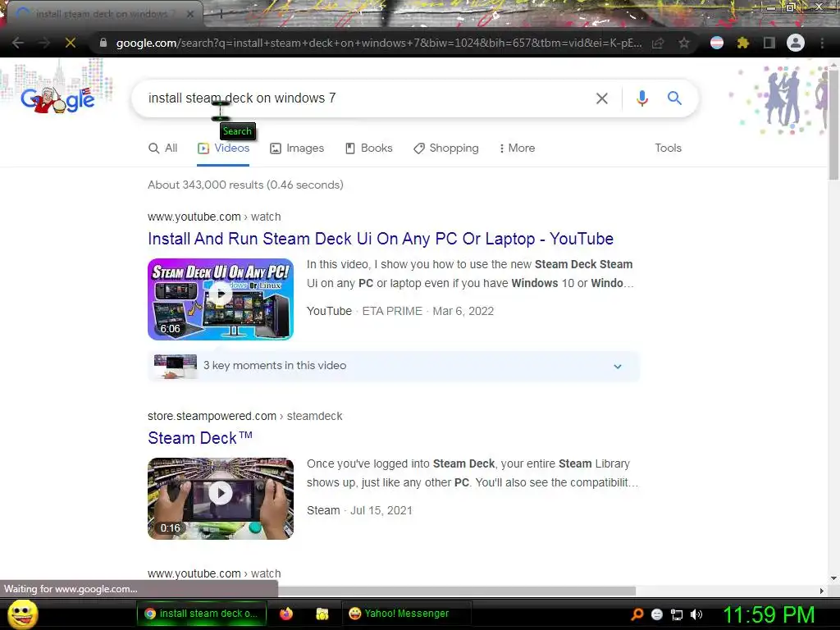Switch to the All results tab
840x630 pixels.
(162, 148)
